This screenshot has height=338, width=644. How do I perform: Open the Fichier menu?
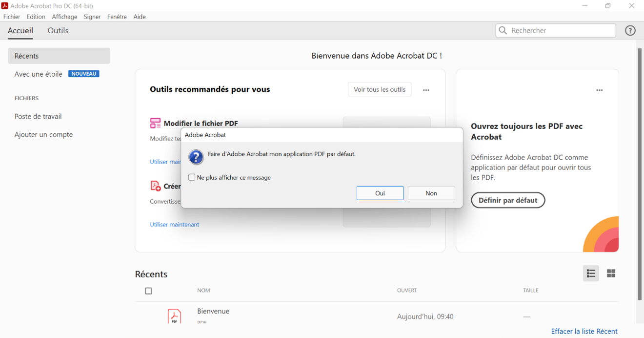pos(12,17)
